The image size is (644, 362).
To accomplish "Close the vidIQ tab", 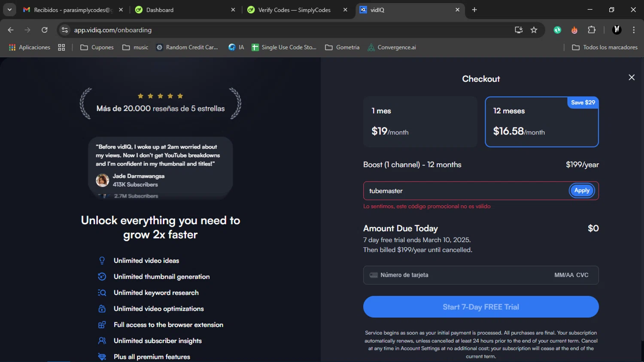I will (x=457, y=10).
